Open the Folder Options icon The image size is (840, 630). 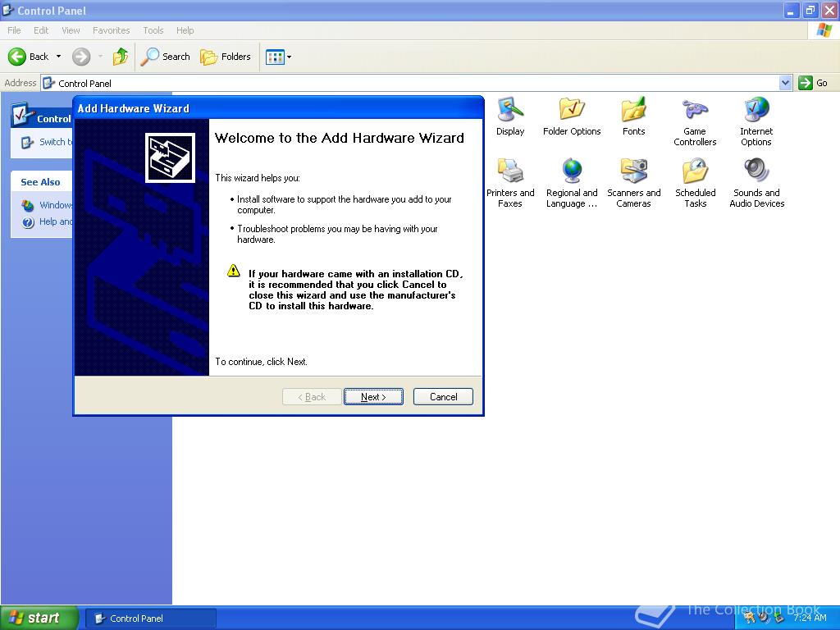tap(572, 116)
